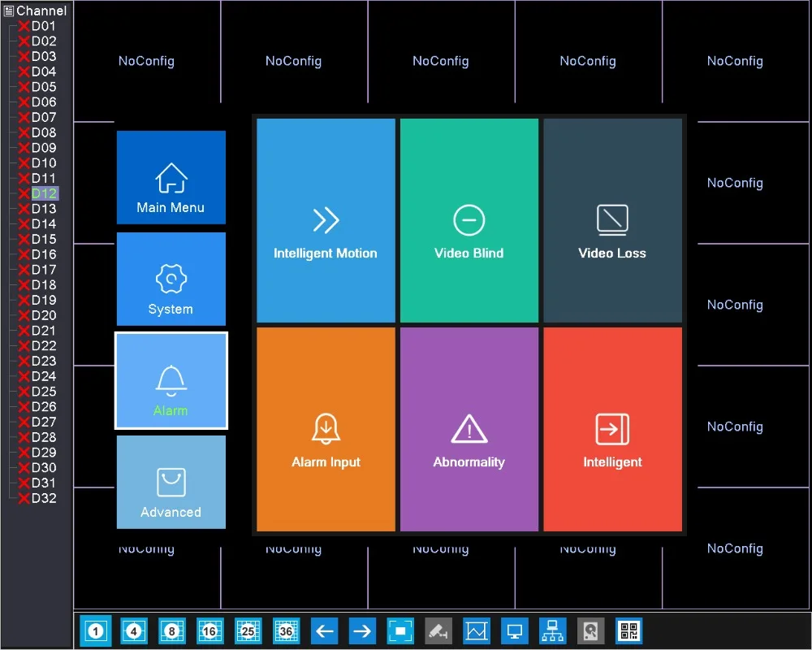Open image color settings icon
Screen dimensions: 812x650
pyautogui.click(x=477, y=630)
